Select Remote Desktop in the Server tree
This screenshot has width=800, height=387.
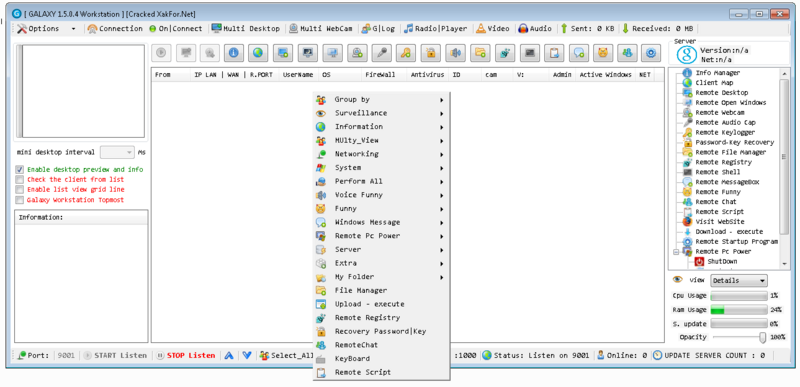721,93
